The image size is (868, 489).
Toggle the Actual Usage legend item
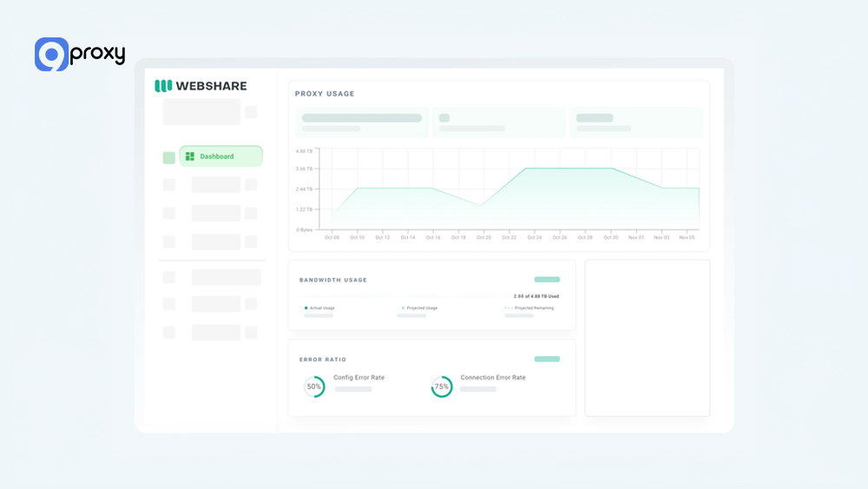pyautogui.click(x=319, y=308)
